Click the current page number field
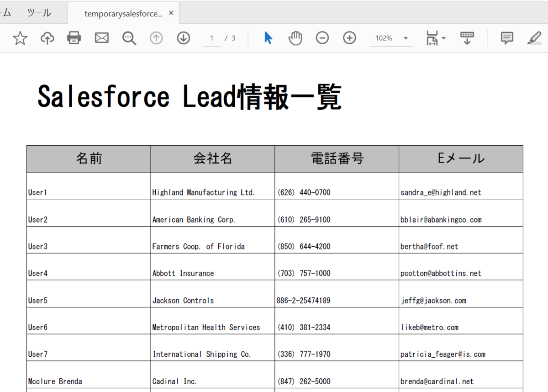Viewport: 548px width, 392px height. [x=212, y=38]
